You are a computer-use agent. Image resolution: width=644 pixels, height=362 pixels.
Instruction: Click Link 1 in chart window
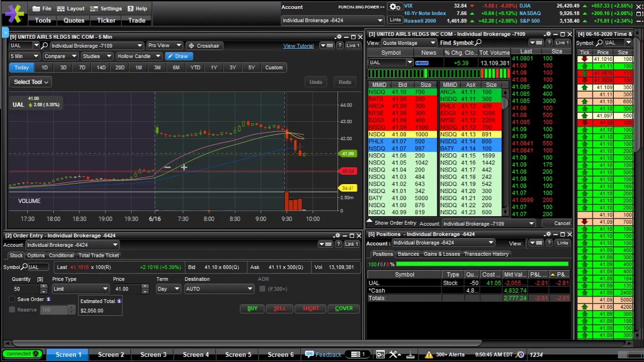click(353, 46)
